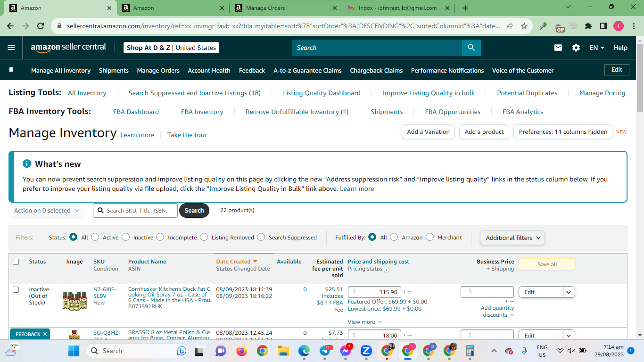Expand Add quantity discounts for Cornhusker row
Screen dimensions: 644x362
[x=497, y=311]
